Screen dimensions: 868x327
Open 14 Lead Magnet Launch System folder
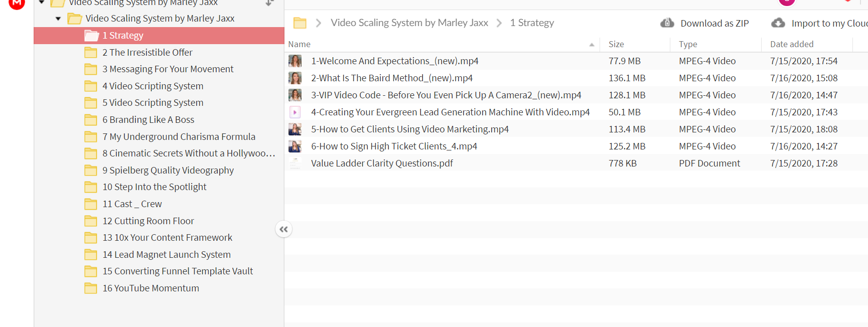[167, 255]
